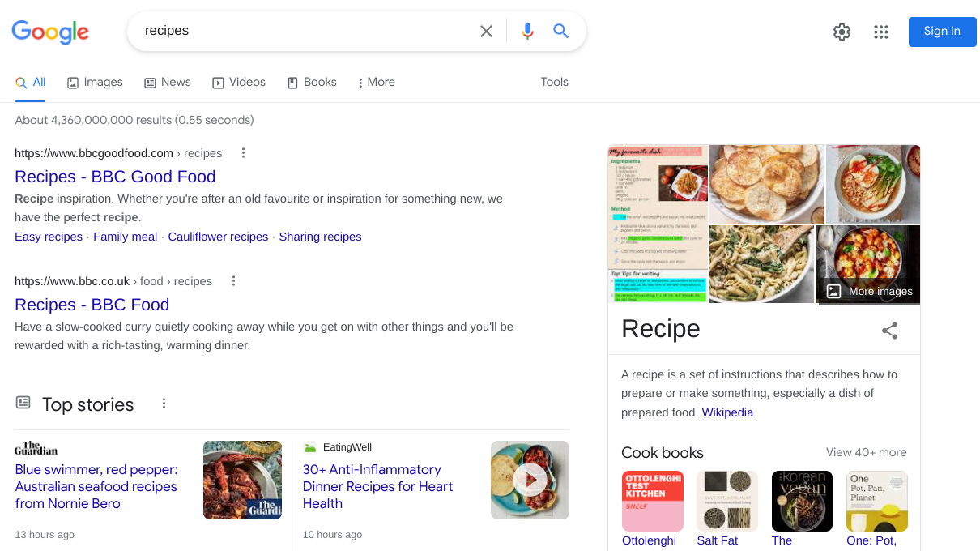
Task: Focus the search input containing recipes
Action: click(x=308, y=31)
